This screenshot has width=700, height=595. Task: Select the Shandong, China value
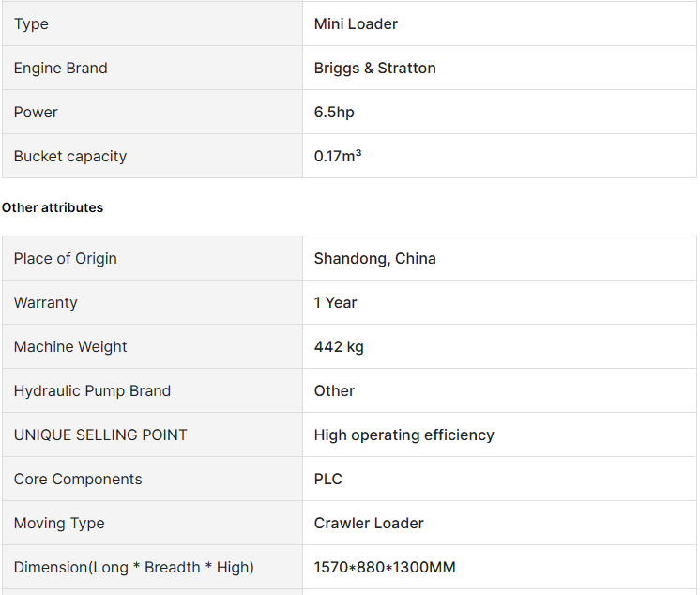pyautogui.click(x=374, y=259)
